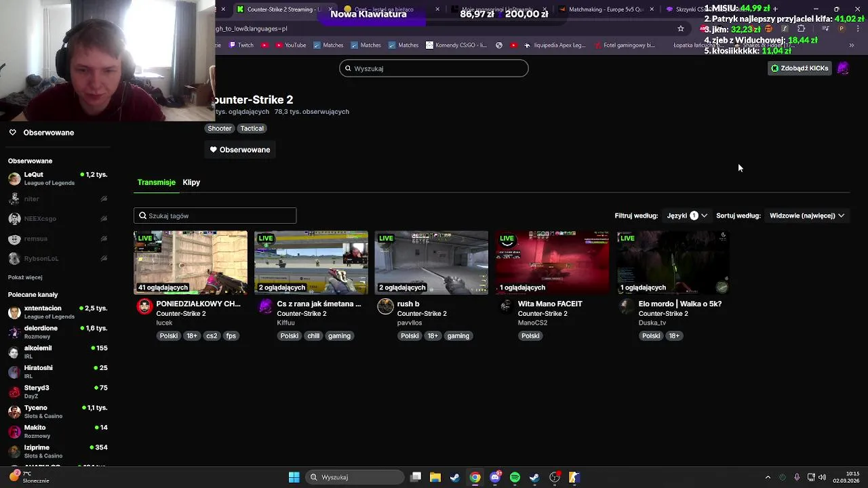The width and height of the screenshot is (868, 488).
Task: Open Windows Start menu
Action: [294, 477]
